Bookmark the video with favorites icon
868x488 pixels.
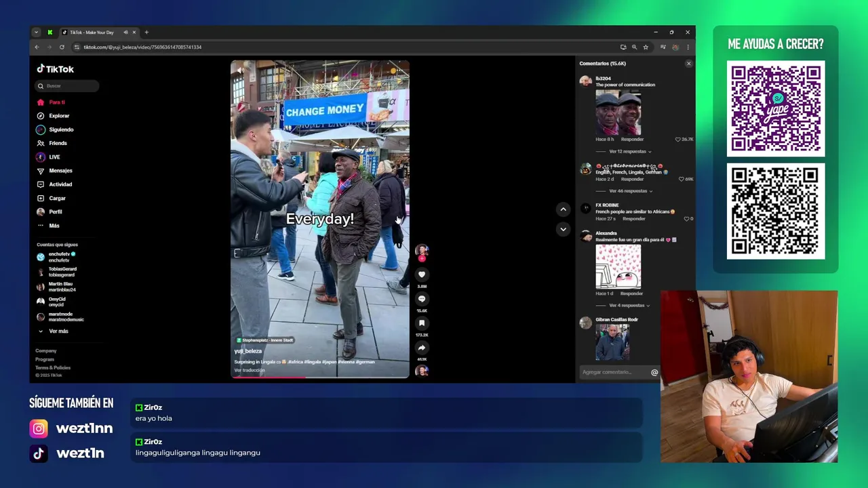pos(422,323)
